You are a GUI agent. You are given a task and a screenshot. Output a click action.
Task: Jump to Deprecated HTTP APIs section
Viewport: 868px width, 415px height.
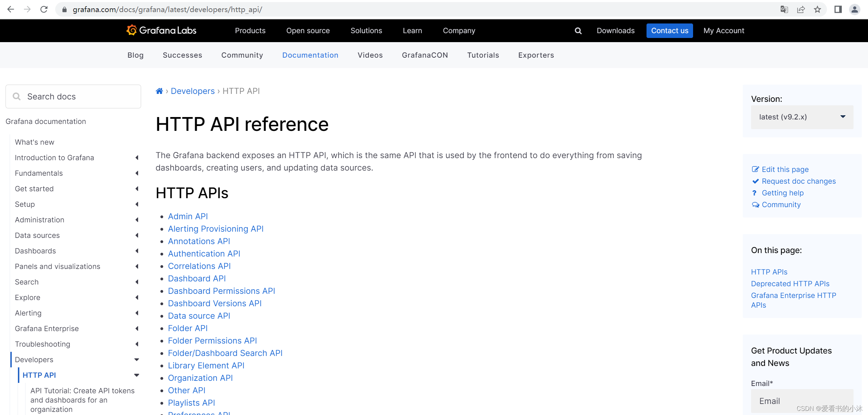tap(790, 284)
